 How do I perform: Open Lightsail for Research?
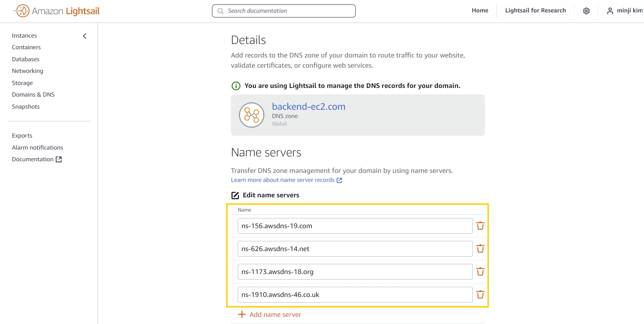(x=535, y=11)
